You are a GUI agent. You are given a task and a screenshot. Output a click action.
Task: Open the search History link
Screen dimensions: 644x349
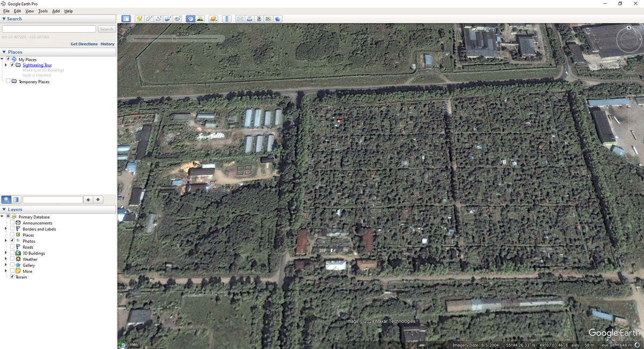click(107, 44)
